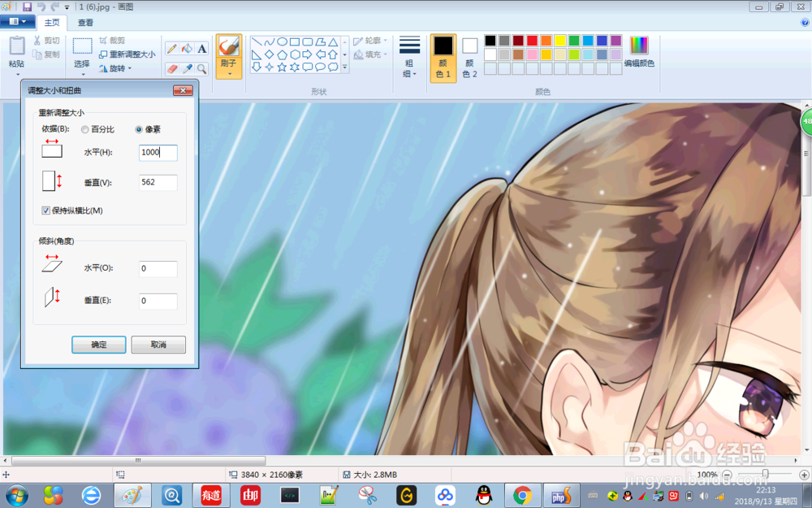The height and width of the screenshot is (508, 812).
Task: Click the zoom in plus button
Action: 804,475
